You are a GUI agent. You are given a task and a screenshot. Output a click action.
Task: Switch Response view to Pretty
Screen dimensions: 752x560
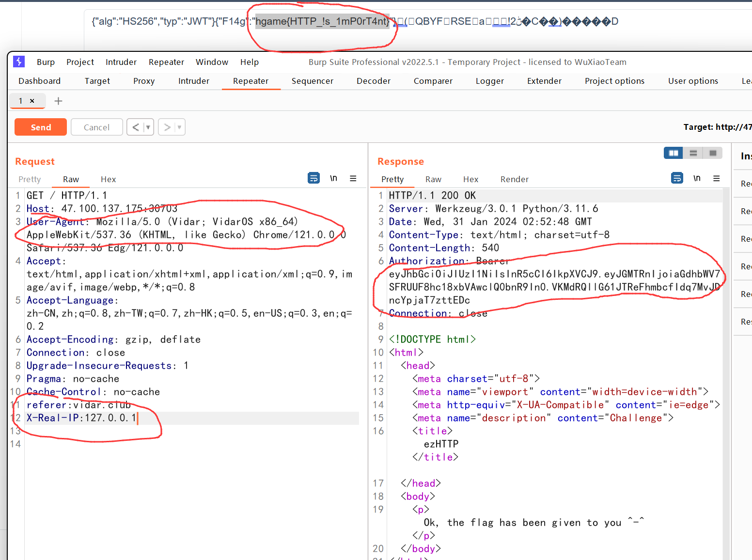pos(392,179)
